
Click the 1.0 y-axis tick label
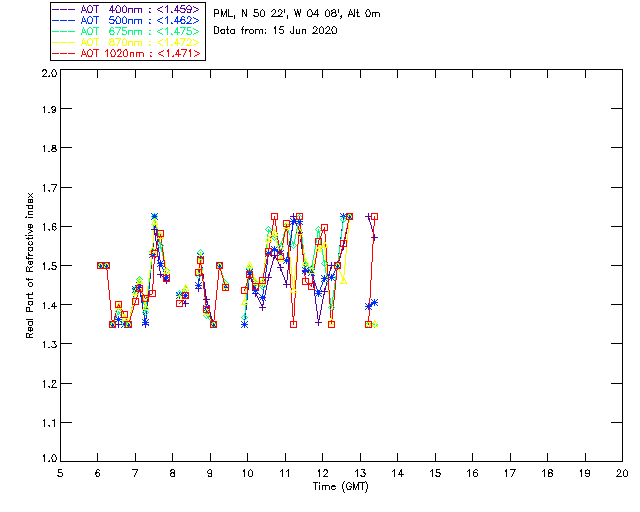(49, 458)
